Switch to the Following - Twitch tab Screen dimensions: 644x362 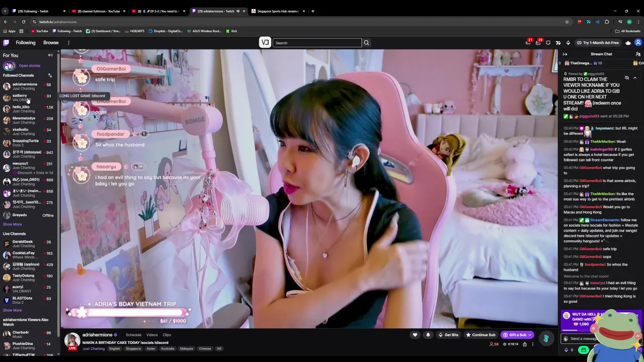(39, 11)
